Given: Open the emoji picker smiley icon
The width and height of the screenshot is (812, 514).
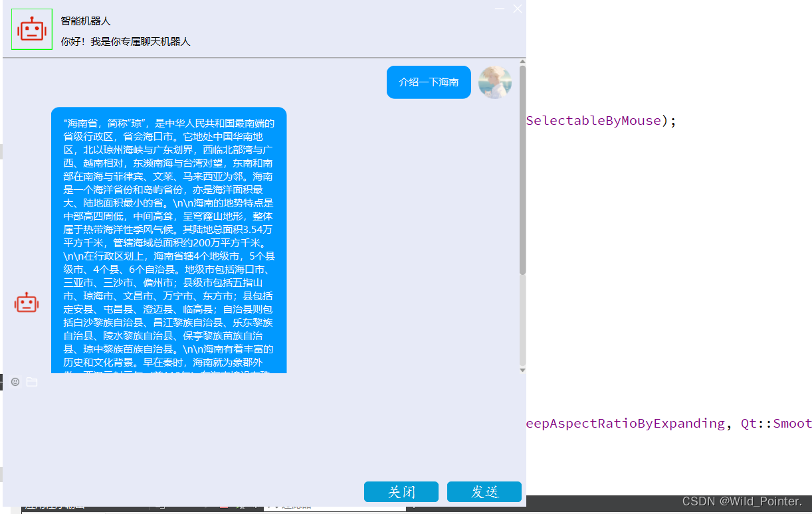Looking at the screenshot, I should pos(15,382).
